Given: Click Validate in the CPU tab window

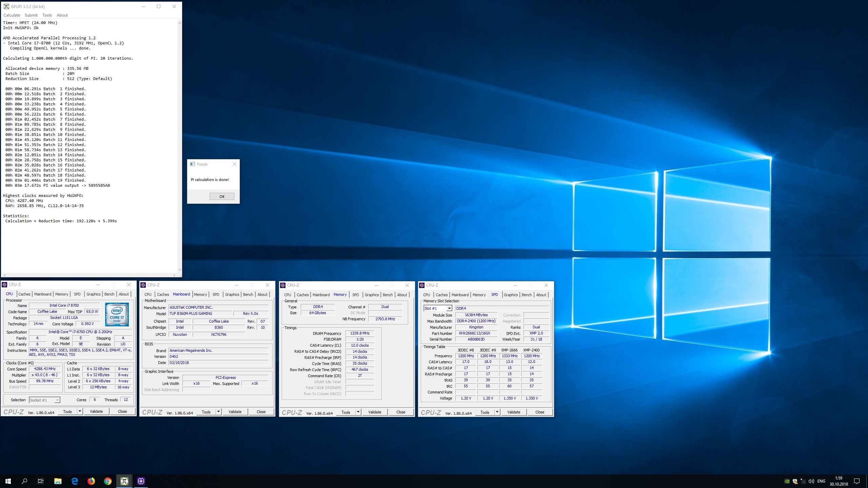Looking at the screenshot, I should coord(96,411).
